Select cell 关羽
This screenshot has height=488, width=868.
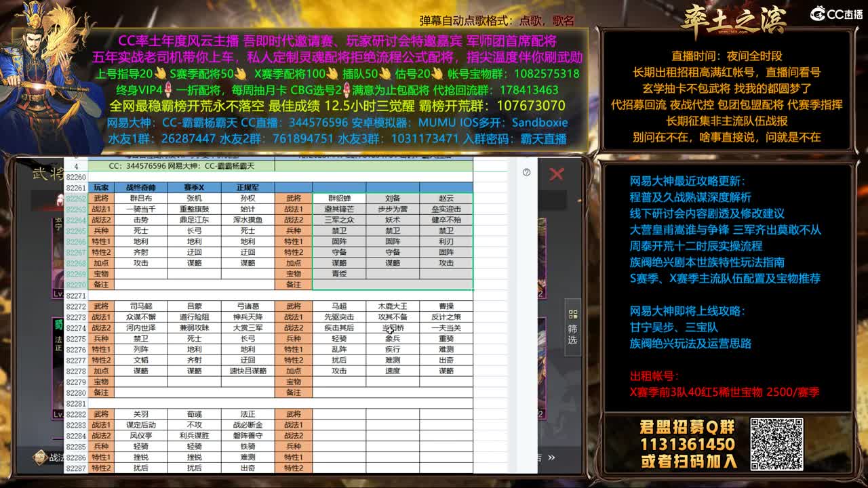pyautogui.click(x=140, y=413)
